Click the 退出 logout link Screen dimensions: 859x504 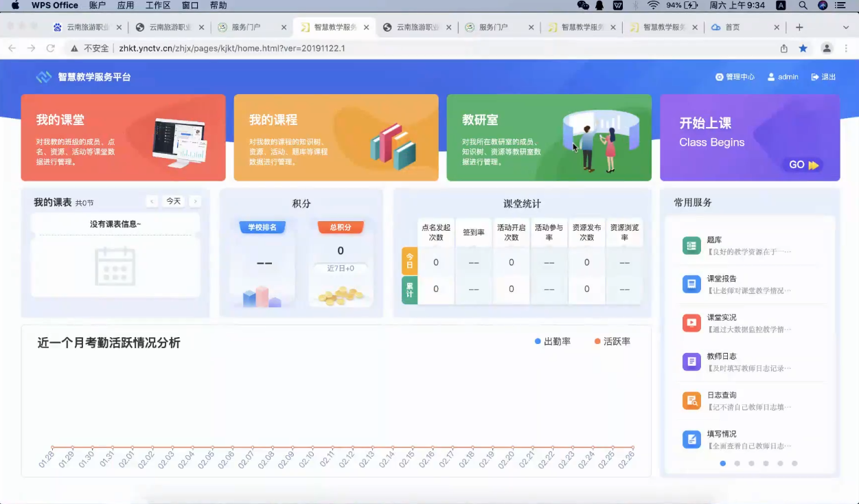point(824,77)
